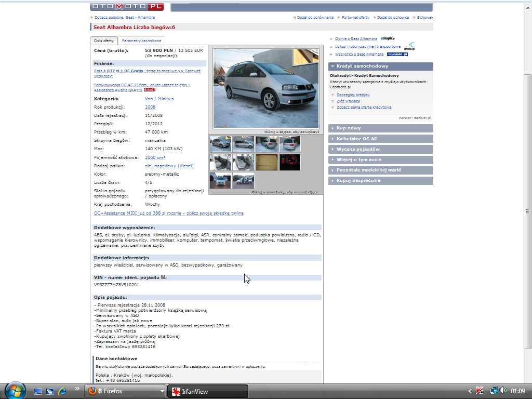
Task: Open OC+Assistance MIDI insurance link
Action: click(x=169, y=213)
